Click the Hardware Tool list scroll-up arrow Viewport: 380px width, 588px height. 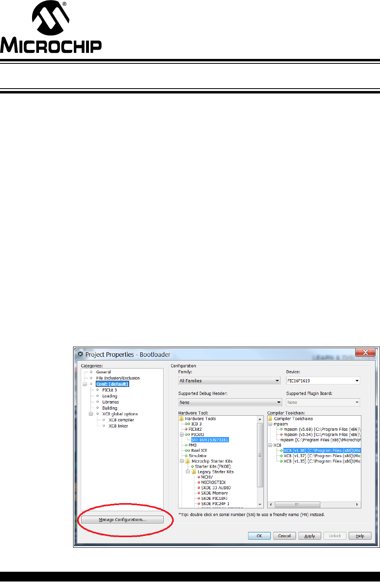(x=260, y=419)
